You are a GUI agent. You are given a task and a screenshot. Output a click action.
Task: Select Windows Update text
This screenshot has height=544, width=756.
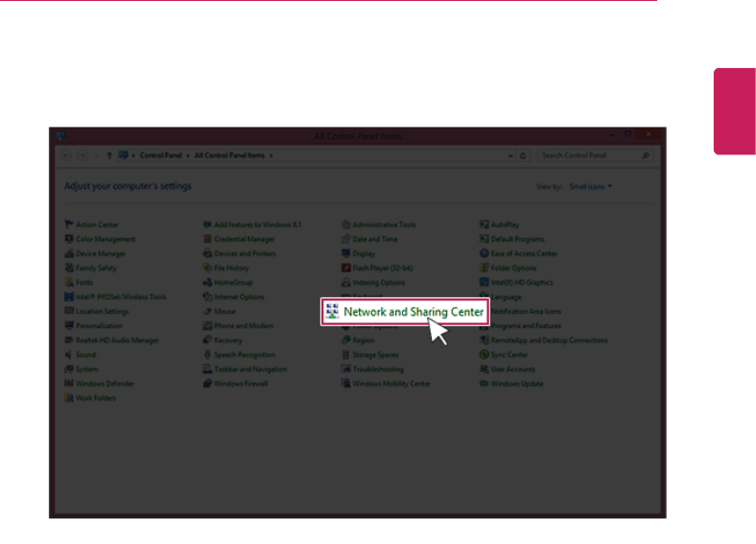517,384
